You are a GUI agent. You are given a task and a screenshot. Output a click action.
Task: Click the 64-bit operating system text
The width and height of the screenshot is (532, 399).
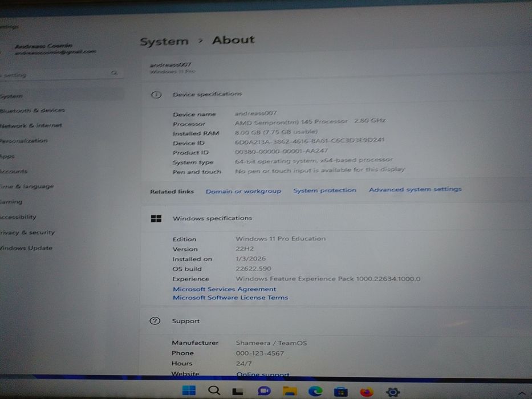pos(314,160)
